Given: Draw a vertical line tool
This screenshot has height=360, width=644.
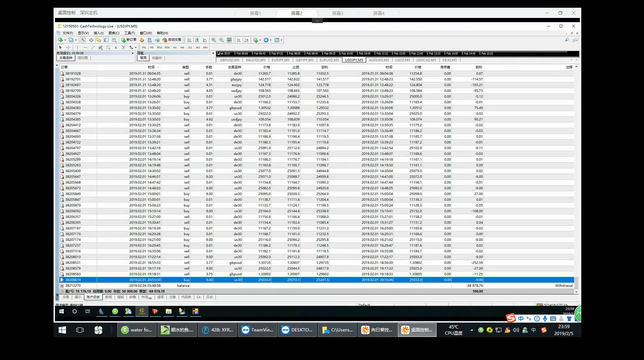Looking at the screenshot, I should [77, 47].
